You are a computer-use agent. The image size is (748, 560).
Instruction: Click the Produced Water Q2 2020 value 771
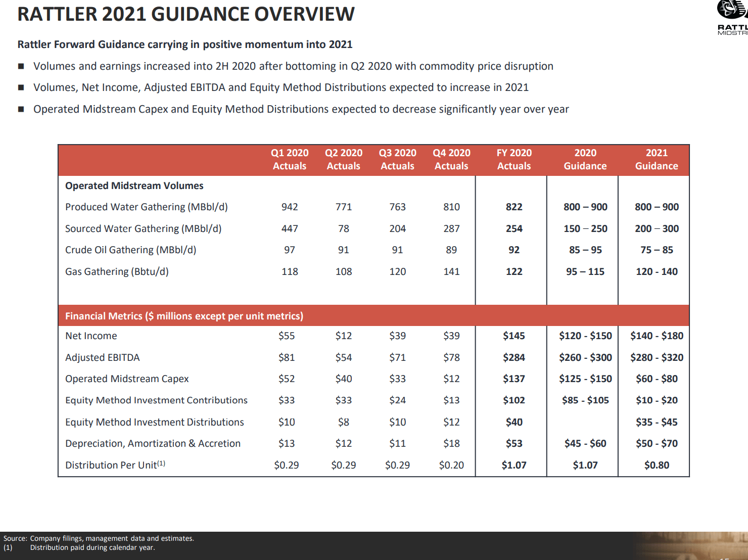tap(344, 207)
